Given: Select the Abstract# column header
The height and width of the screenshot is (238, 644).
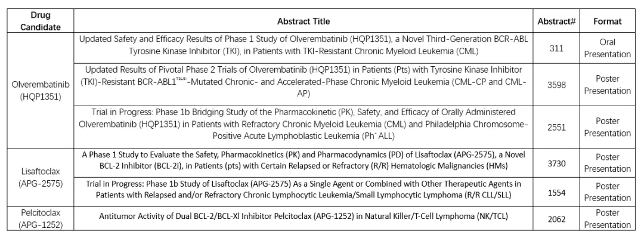Looking at the screenshot, I should (x=556, y=21).
